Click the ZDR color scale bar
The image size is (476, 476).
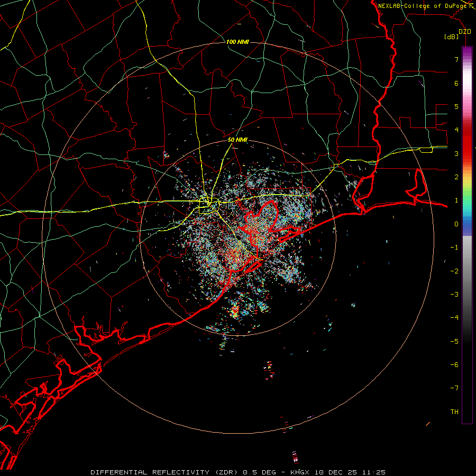pyautogui.click(x=467, y=235)
